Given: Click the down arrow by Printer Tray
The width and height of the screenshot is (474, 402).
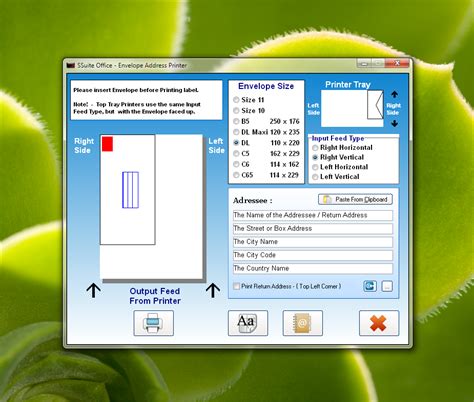Looking at the screenshot, I should [395, 123].
